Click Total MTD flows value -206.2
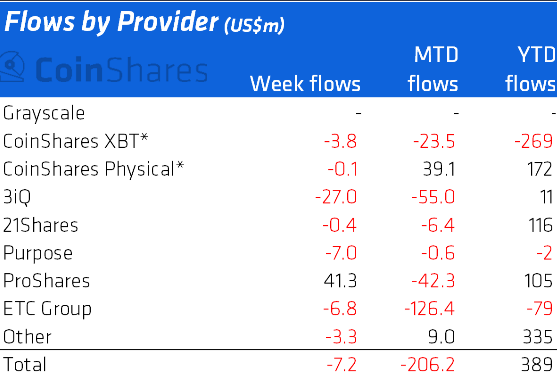The width and height of the screenshot is (557, 377). tap(428, 365)
